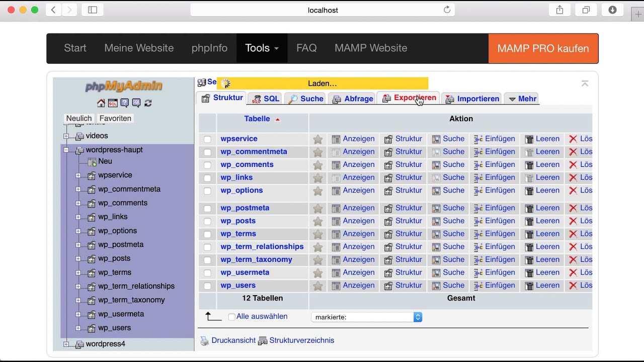
Task: Open the FAQ nav link
Action: pyautogui.click(x=306, y=48)
